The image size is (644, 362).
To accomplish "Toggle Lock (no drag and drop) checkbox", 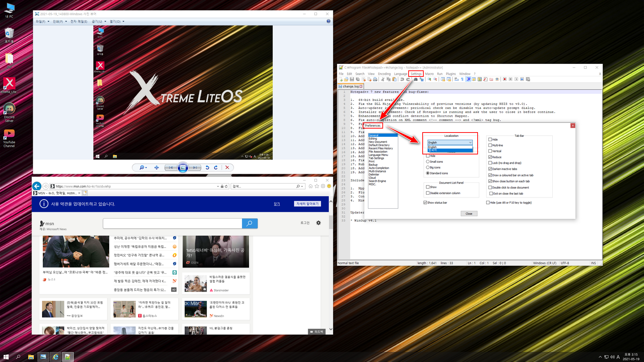I will click(x=490, y=163).
